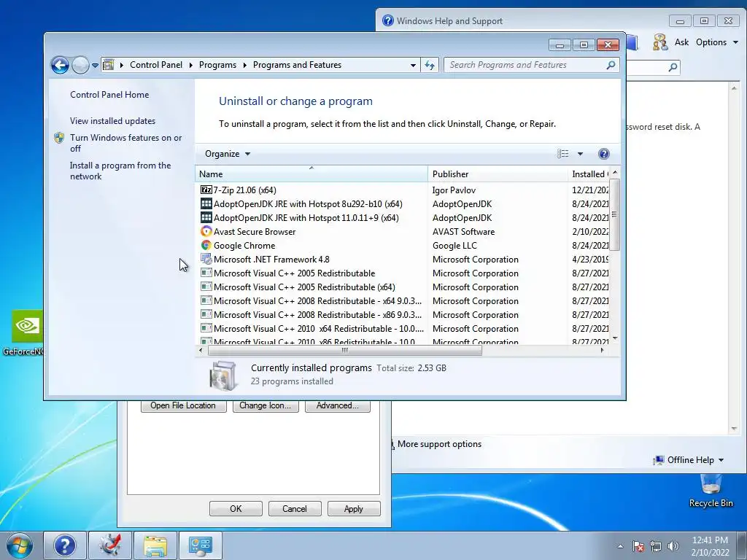The width and height of the screenshot is (747, 560).
Task: Click the change view icon
Action: (x=562, y=154)
